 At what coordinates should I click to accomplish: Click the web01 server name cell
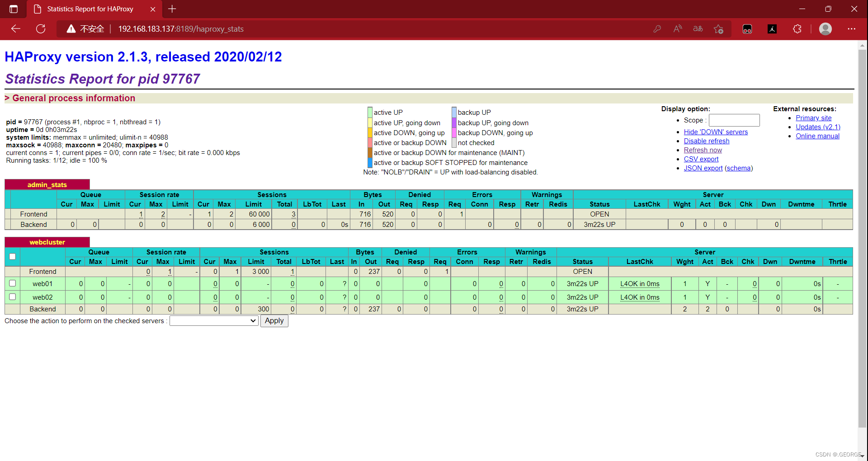[x=42, y=284]
